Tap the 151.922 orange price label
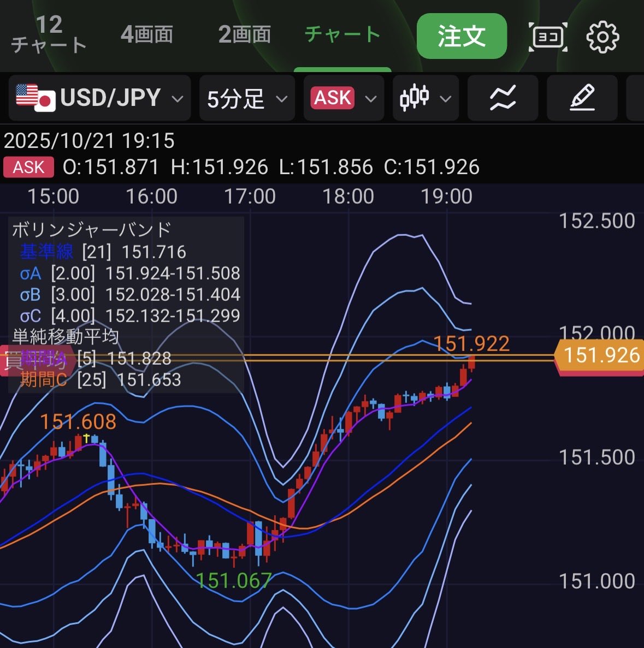Screen dimensions: 644x648 [x=471, y=343]
